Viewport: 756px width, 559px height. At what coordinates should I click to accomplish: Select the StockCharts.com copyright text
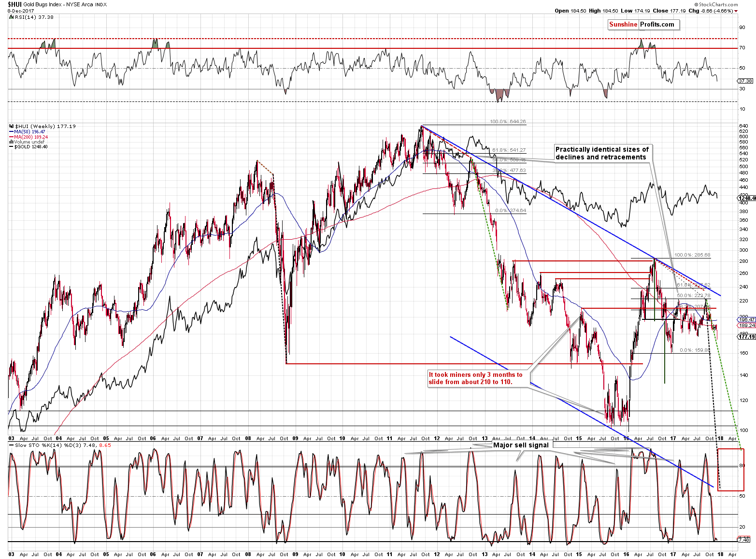click(x=716, y=5)
